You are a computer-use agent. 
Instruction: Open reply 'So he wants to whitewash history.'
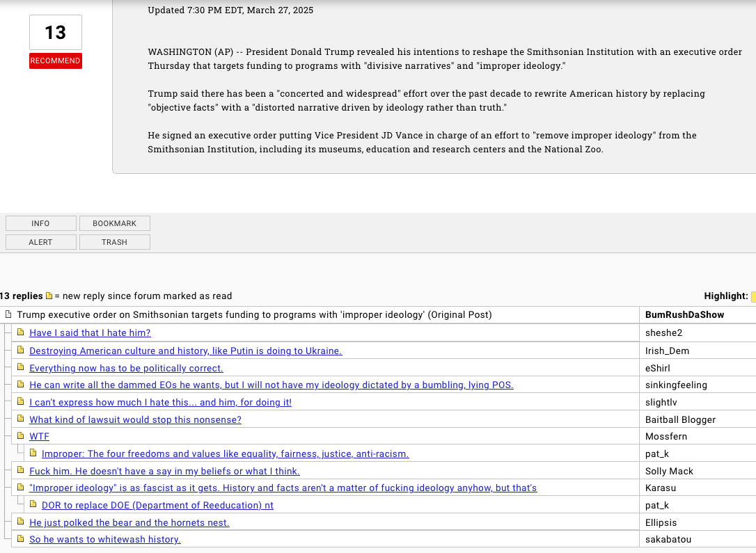pyautogui.click(x=105, y=540)
